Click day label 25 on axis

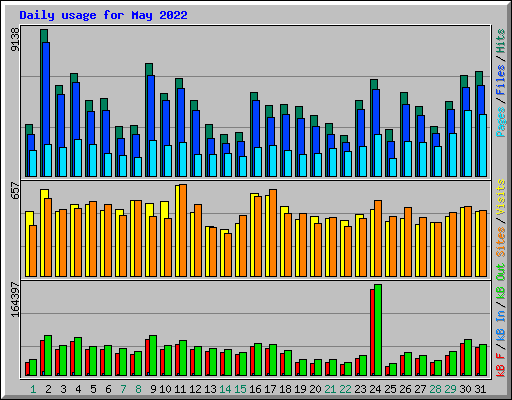390,389
